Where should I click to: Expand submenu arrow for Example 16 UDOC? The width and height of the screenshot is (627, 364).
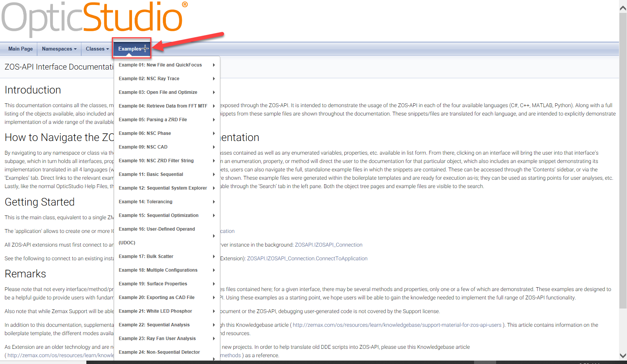[214, 236]
